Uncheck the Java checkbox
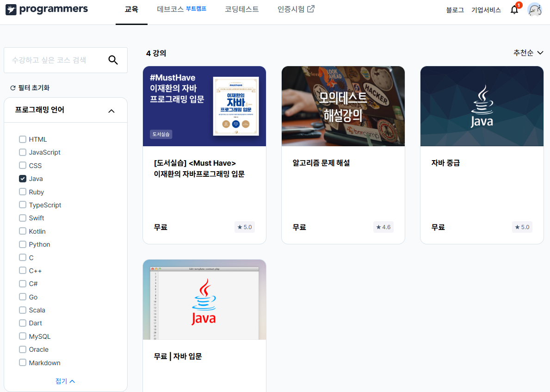Viewport: 550px width, 392px height. click(x=23, y=179)
